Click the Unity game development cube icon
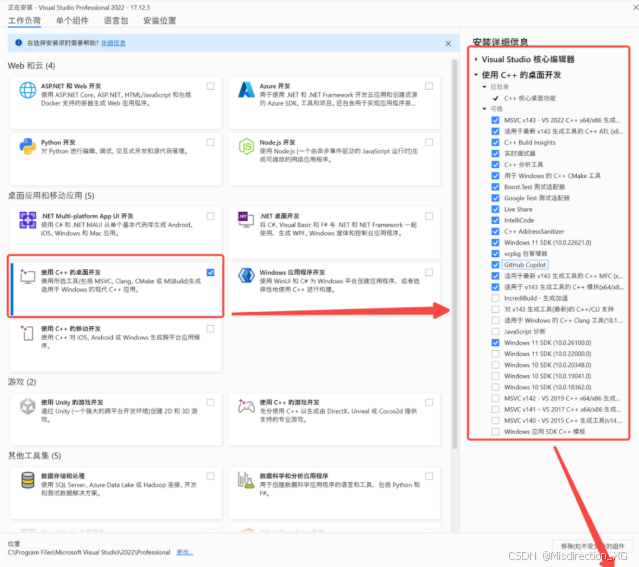 pos(28,406)
